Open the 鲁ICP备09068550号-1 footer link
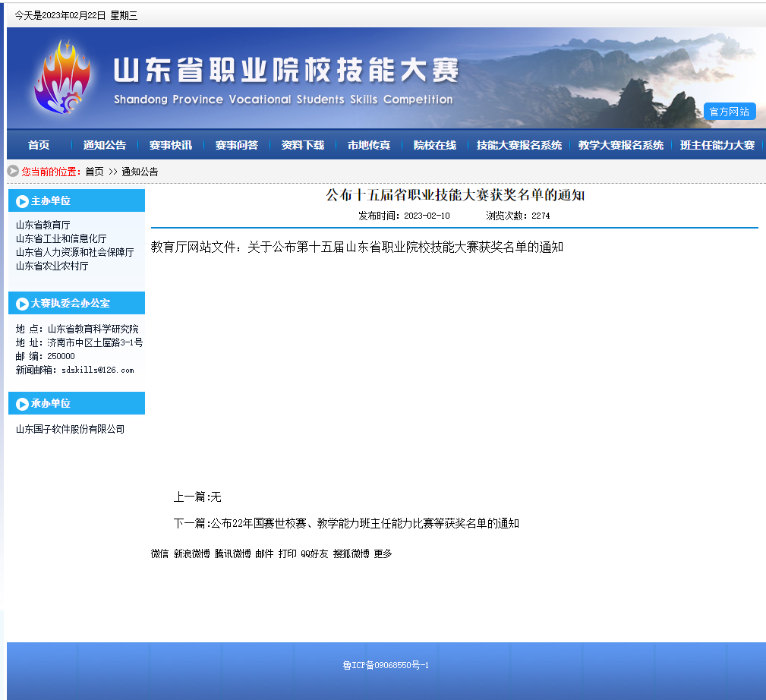Screen dimensions: 766x700 (x=386, y=665)
